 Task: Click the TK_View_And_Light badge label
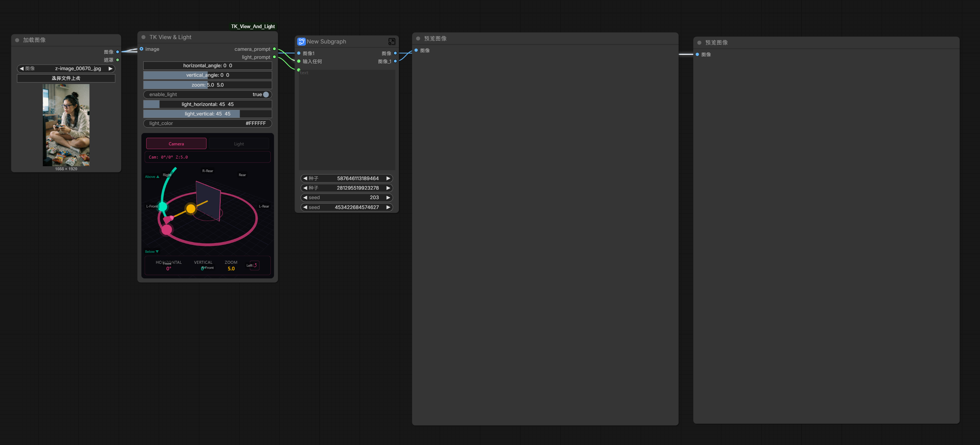tap(252, 26)
